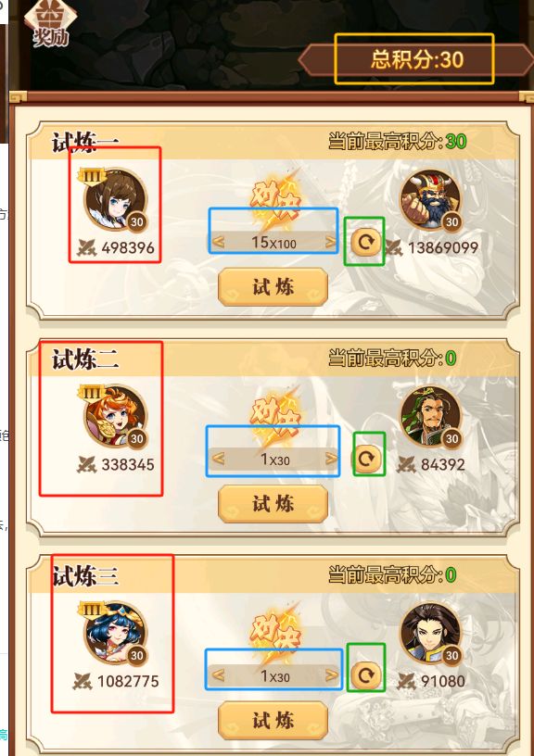Increase 试炼二 1x30 multiplier right arrow
The width and height of the screenshot is (534, 756).
point(331,458)
